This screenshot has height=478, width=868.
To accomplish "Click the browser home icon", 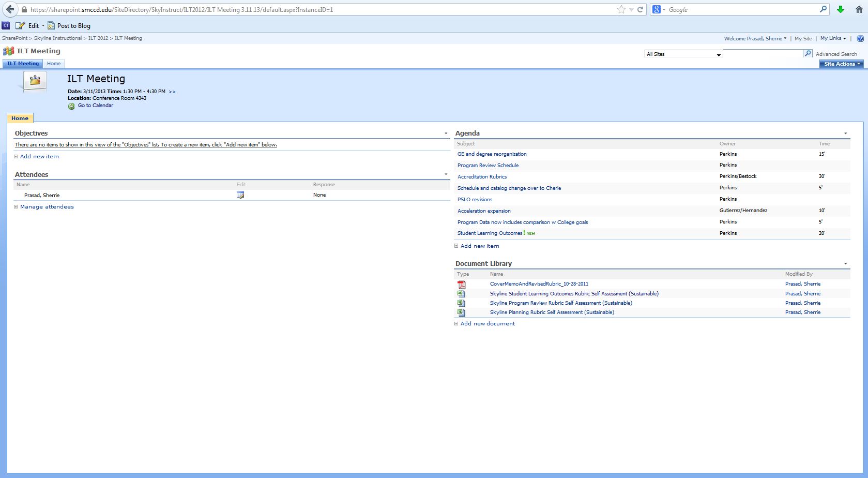I will click(x=859, y=9).
